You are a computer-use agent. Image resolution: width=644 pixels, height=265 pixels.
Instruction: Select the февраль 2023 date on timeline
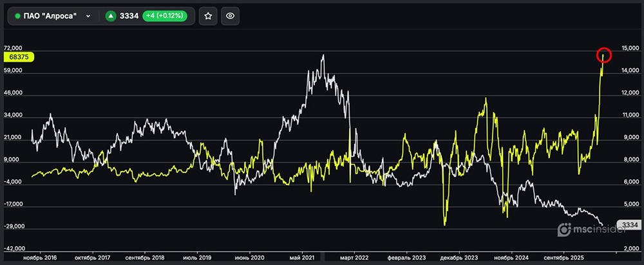[406, 258]
